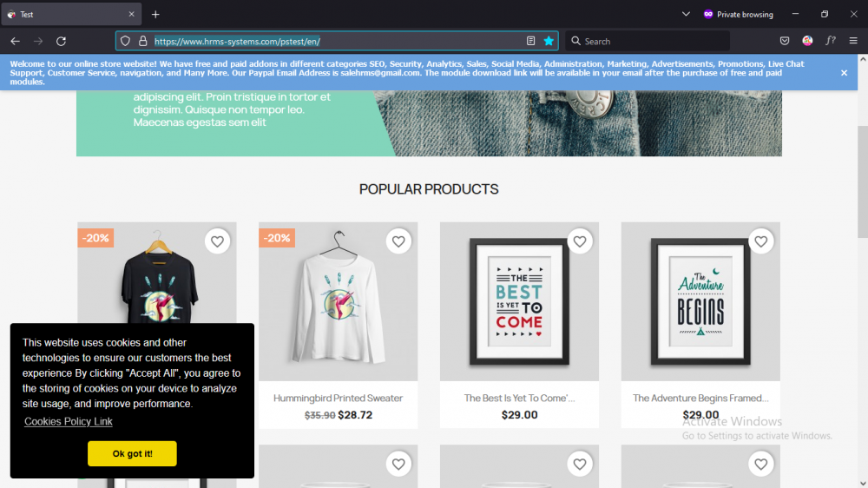Open the tracking protection shield icon
The image size is (868, 488).
coord(125,41)
